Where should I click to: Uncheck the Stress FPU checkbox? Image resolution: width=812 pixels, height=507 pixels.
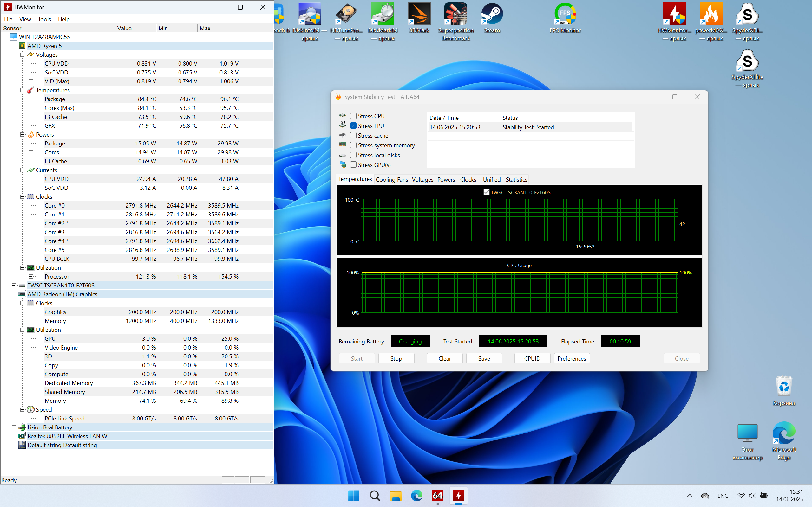pos(353,126)
